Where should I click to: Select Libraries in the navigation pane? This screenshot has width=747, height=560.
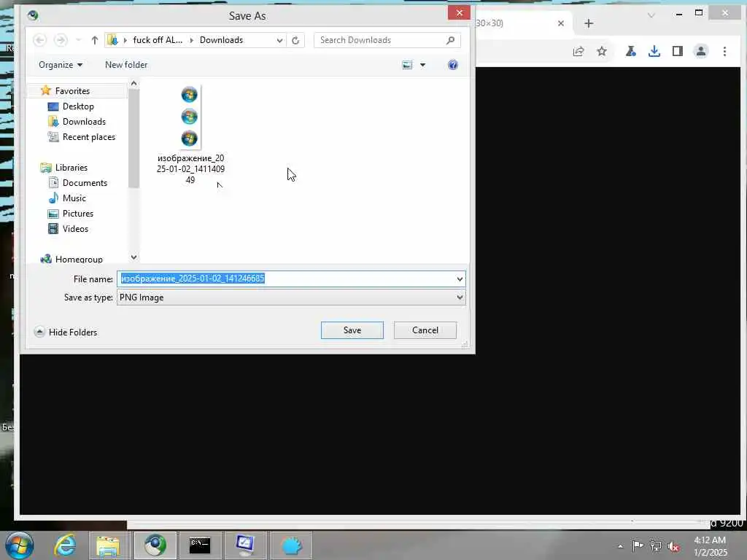71,167
